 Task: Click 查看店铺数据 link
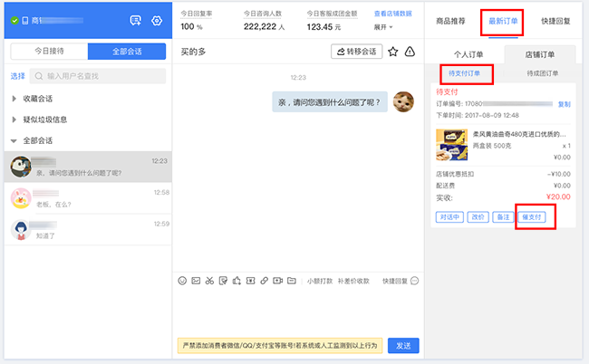pos(393,14)
